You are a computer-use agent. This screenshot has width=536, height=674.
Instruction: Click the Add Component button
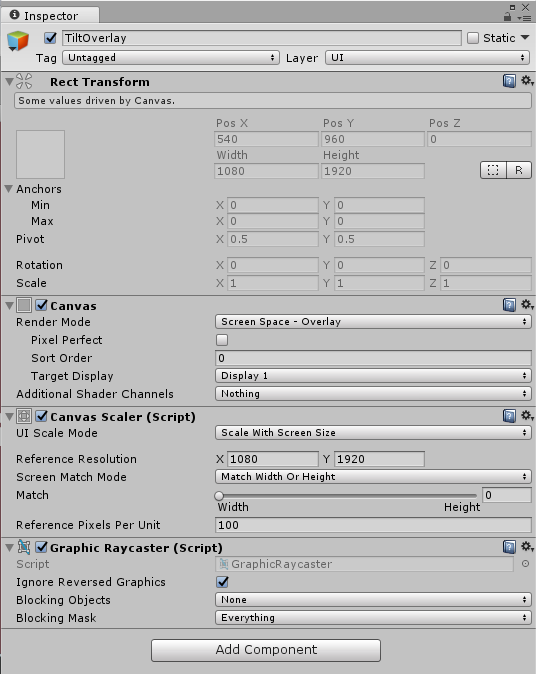pos(266,650)
